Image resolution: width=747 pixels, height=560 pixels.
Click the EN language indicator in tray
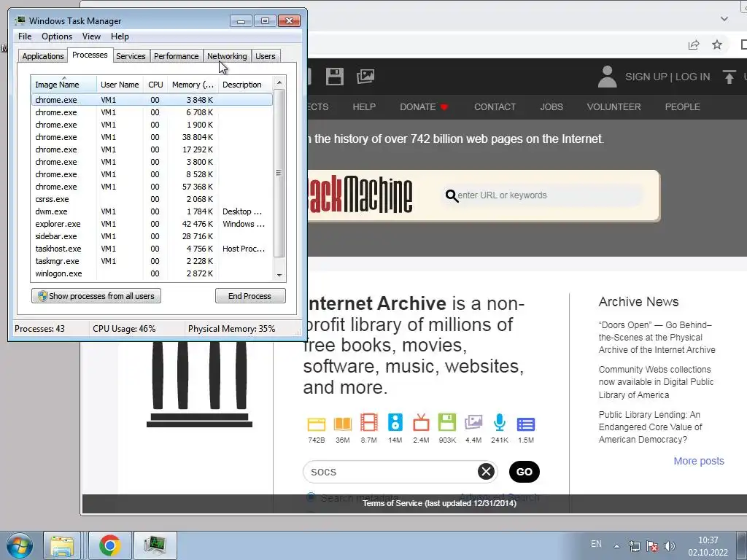[x=596, y=544]
